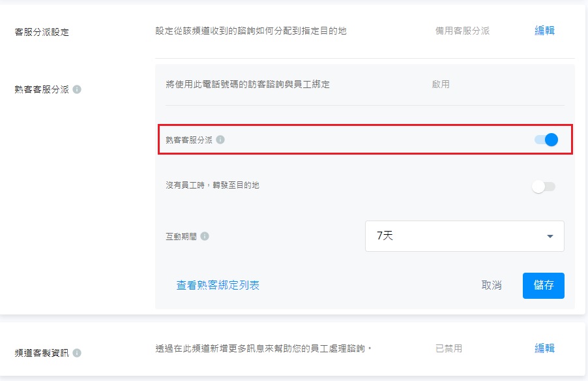Select the 客服分派設定 section heading
588x381 pixels.
click(42, 32)
